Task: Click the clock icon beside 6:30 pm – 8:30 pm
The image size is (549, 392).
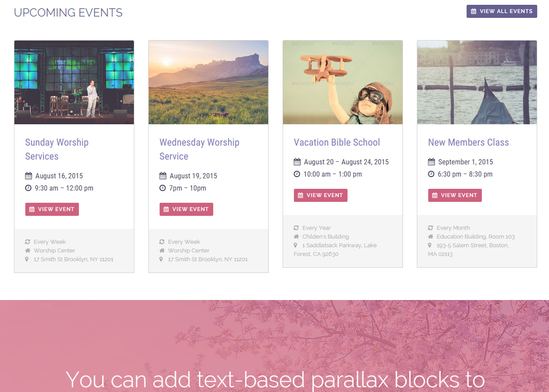Action: [x=431, y=174]
